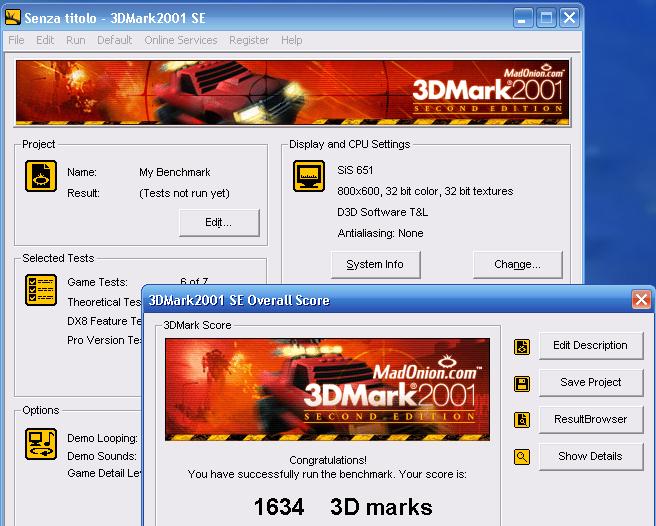Click the Edit Description button

pos(591,346)
